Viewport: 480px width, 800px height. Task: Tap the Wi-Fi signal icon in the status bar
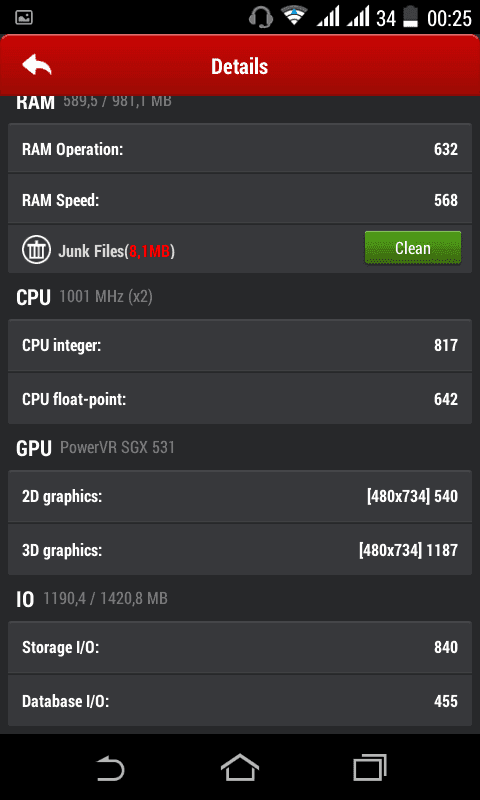pyautogui.click(x=294, y=17)
